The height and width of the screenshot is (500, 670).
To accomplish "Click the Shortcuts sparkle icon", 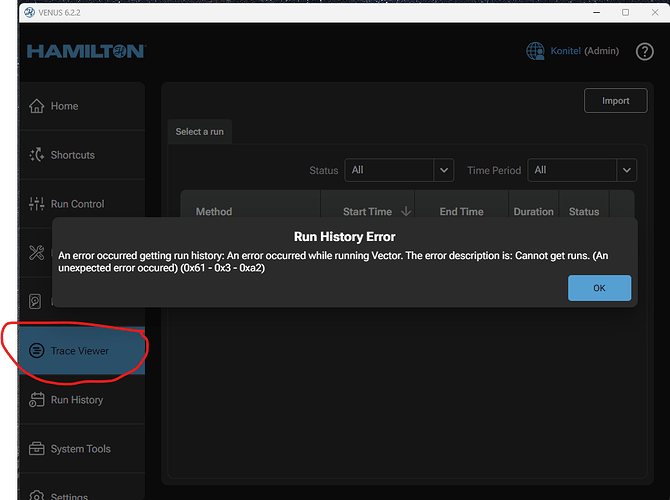I will [36, 155].
